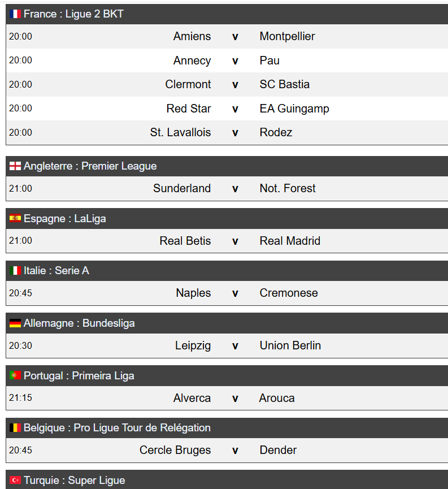Click the Spain flag icon
This screenshot has height=489, width=448.
[x=15, y=218]
